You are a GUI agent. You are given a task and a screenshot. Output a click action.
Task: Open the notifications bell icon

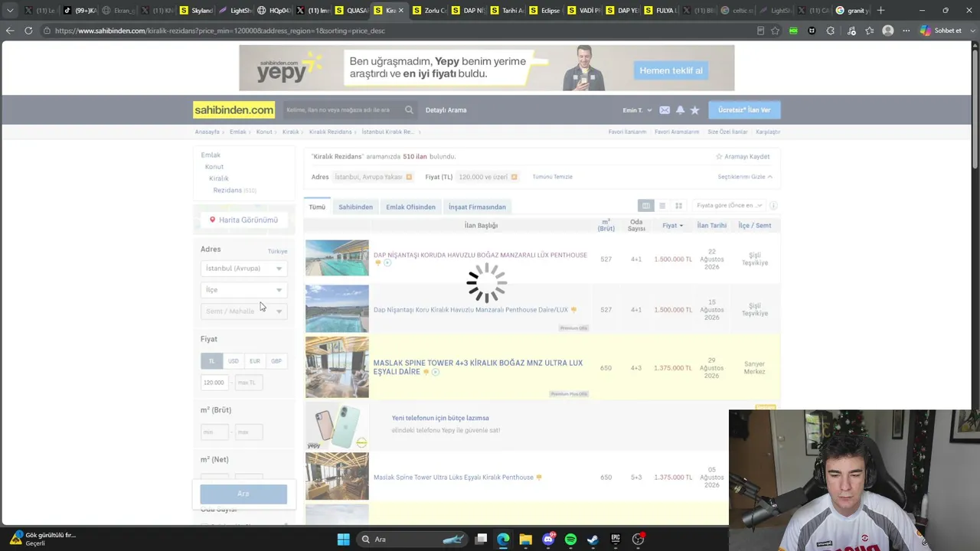[680, 110]
